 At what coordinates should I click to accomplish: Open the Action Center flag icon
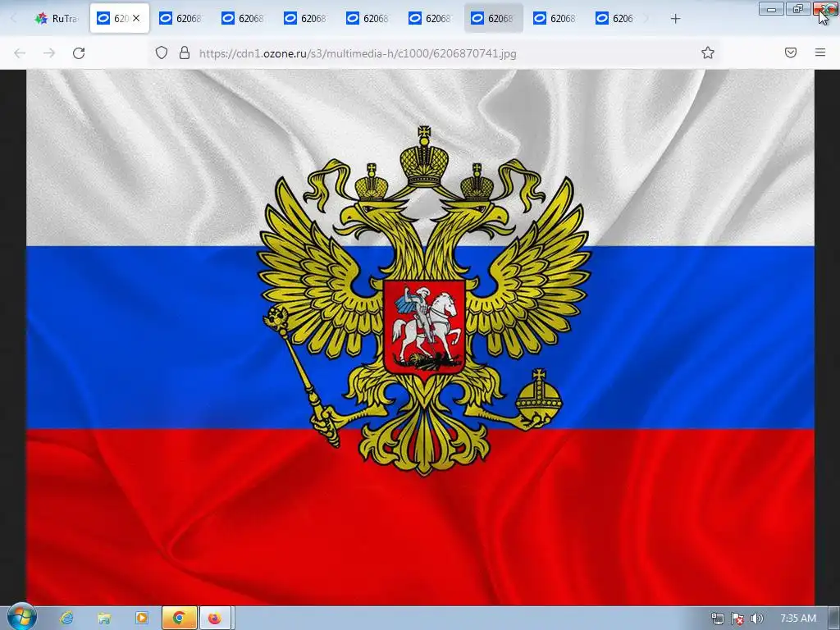point(737,619)
